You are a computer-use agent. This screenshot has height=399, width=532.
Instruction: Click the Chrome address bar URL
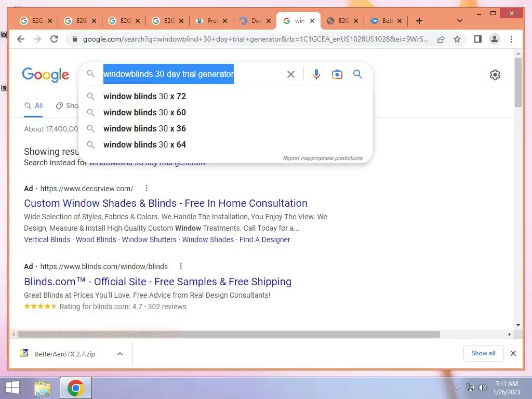[x=256, y=39]
